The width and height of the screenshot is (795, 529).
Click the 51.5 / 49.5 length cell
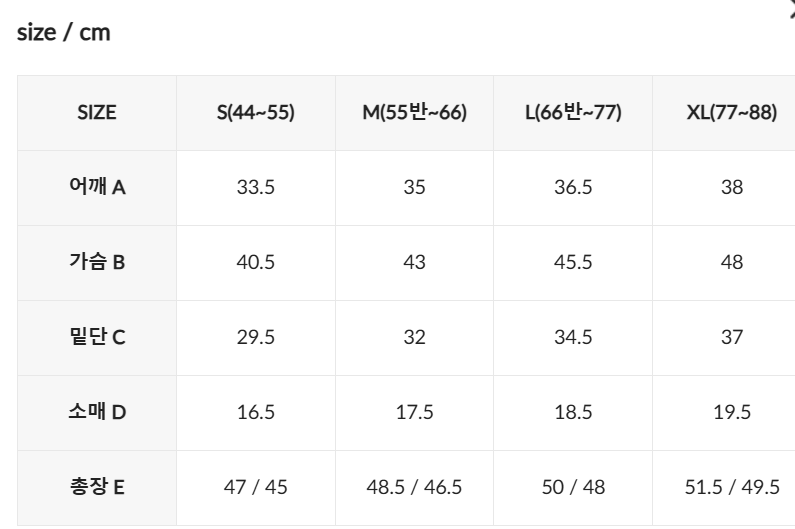(x=731, y=487)
